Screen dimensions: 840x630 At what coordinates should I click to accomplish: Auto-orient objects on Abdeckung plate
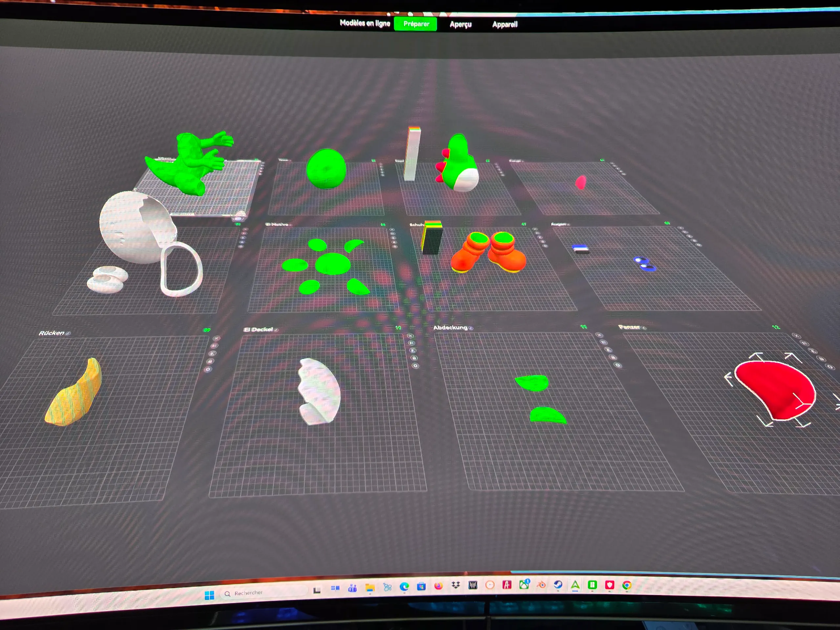(604, 342)
